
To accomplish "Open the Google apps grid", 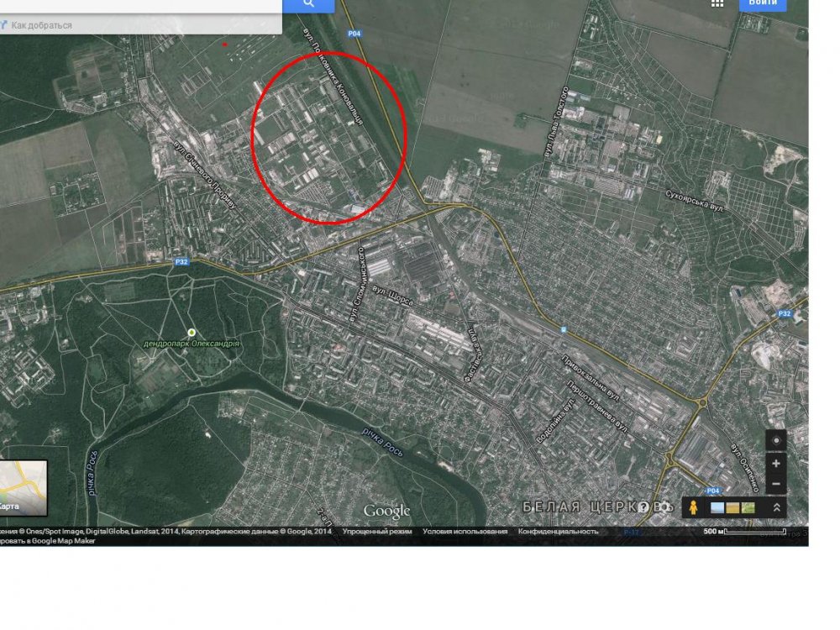I will [717, 3].
